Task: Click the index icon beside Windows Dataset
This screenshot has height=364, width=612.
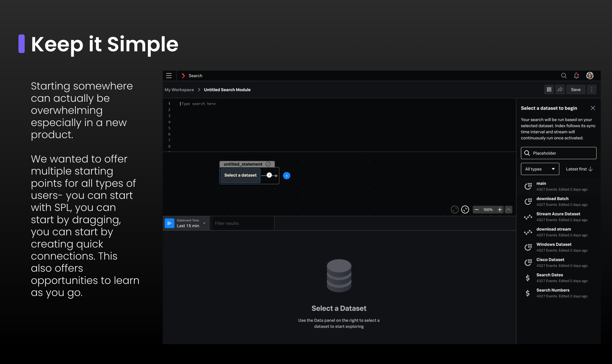Action: coord(528,247)
